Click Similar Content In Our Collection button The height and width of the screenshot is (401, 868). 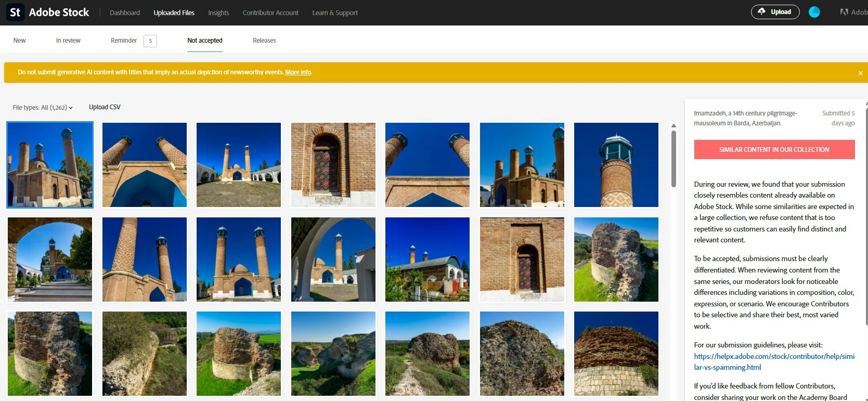(x=774, y=149)
